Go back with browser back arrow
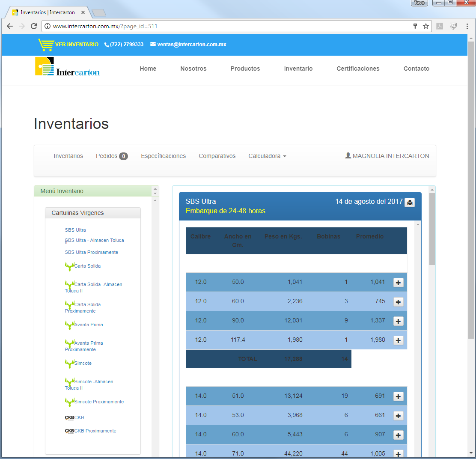476x459 pixels. pyautogui.click(x=10, y=26)
